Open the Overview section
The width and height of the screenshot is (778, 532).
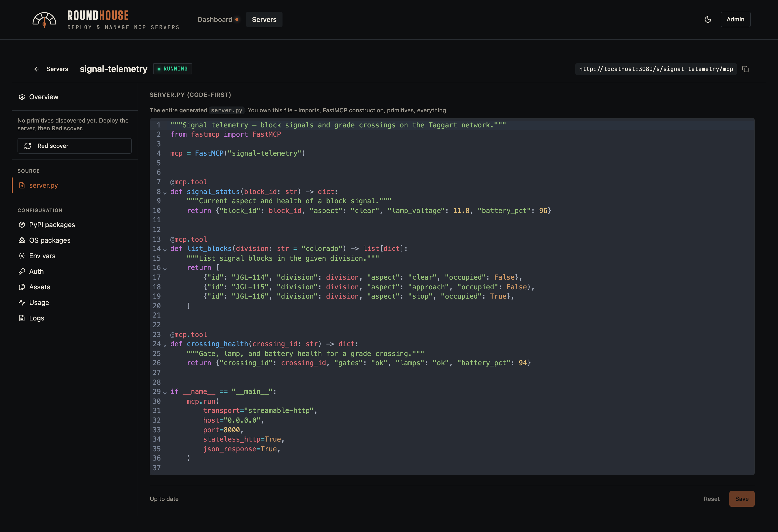pyautogui.click(x=74, y=97)
